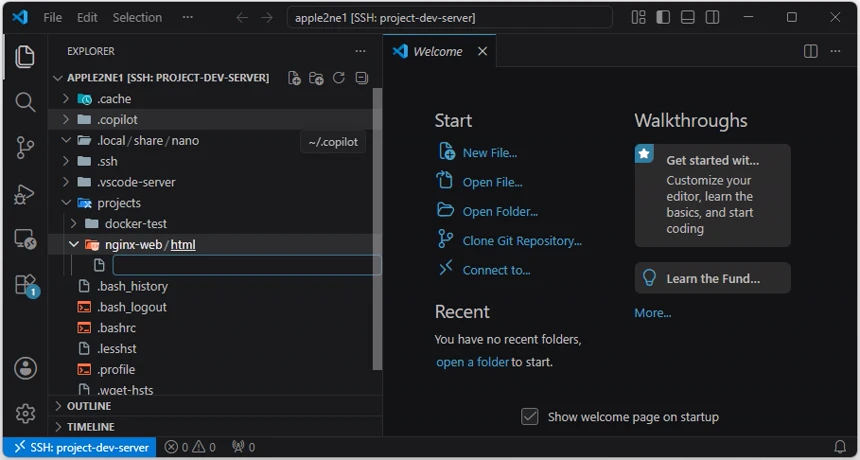Open the Get started walkthrough card
The image size is (860, 460).
(x=712, y=195)
